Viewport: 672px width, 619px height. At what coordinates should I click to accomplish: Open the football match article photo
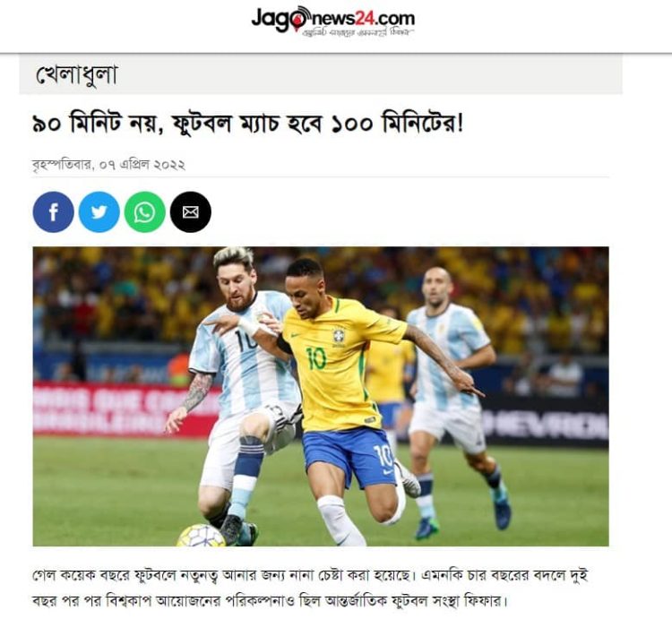coord(321,396)
